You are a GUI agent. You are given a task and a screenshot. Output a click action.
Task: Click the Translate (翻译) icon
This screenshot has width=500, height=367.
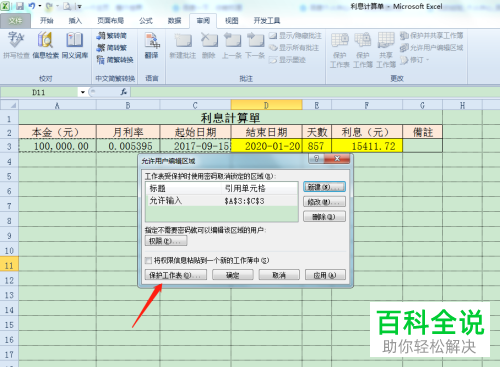[x=152, y=45]
